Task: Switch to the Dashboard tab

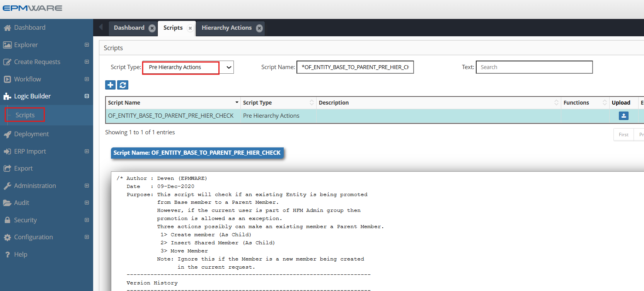Action: 129,28
